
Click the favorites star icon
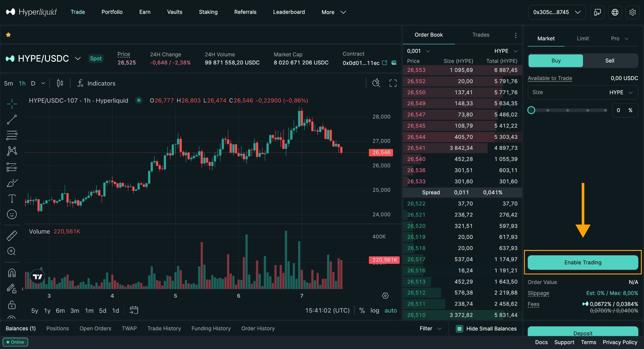click(x=8, y=35)
